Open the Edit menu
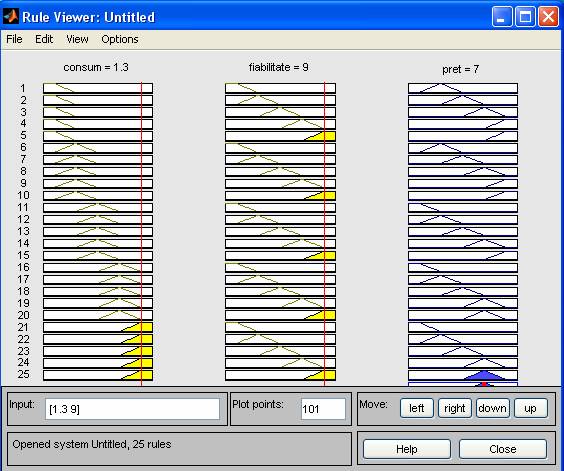This screenshot has height=471, width=564. click(44, 39)
